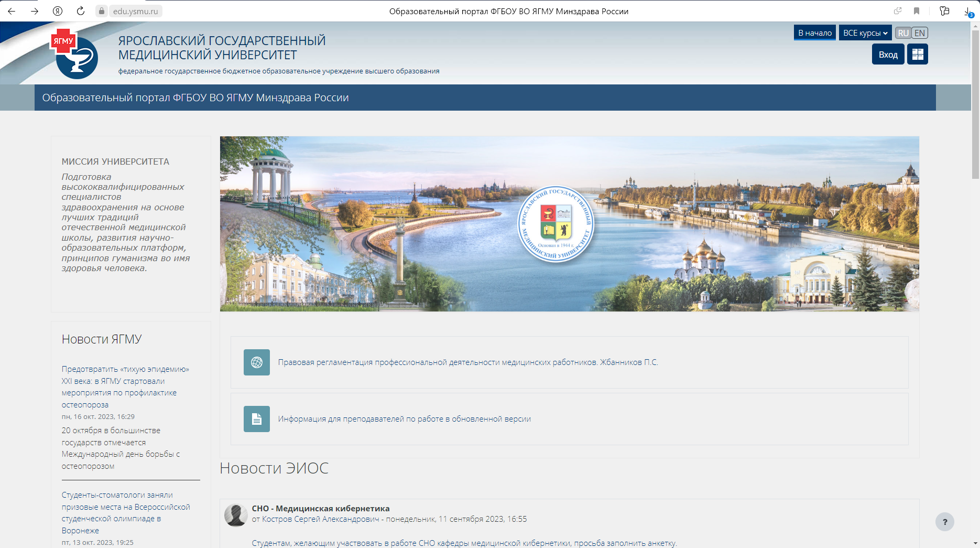Click the document icon for Информация для преподавателей
Image resolution: width=980 pixels, height=548 pixels.
[x=257, y=419]
